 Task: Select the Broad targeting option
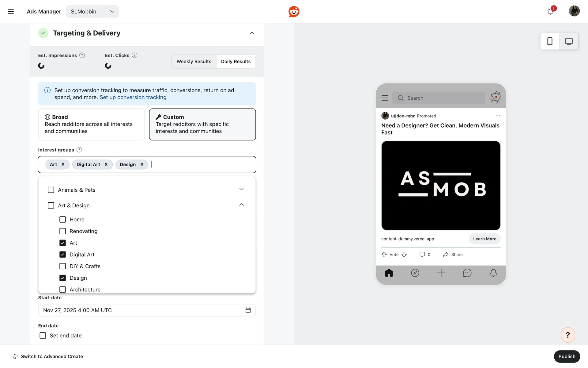coord(91,124)
